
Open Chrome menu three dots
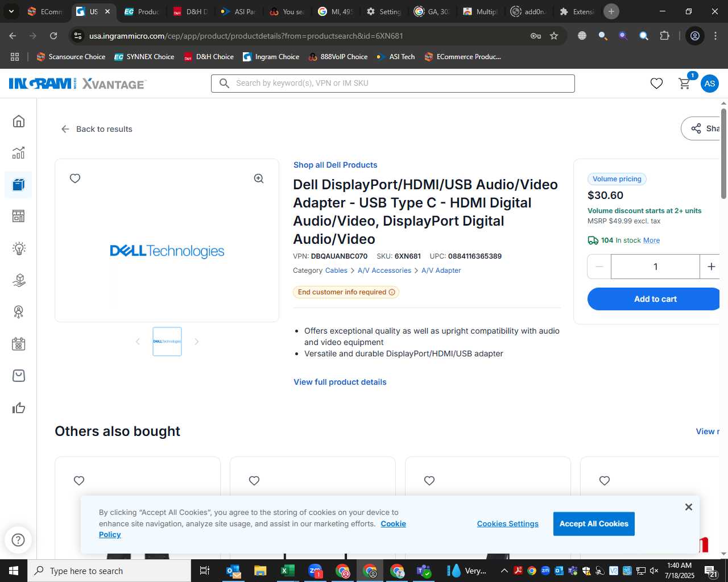click(x=715, y=36)
